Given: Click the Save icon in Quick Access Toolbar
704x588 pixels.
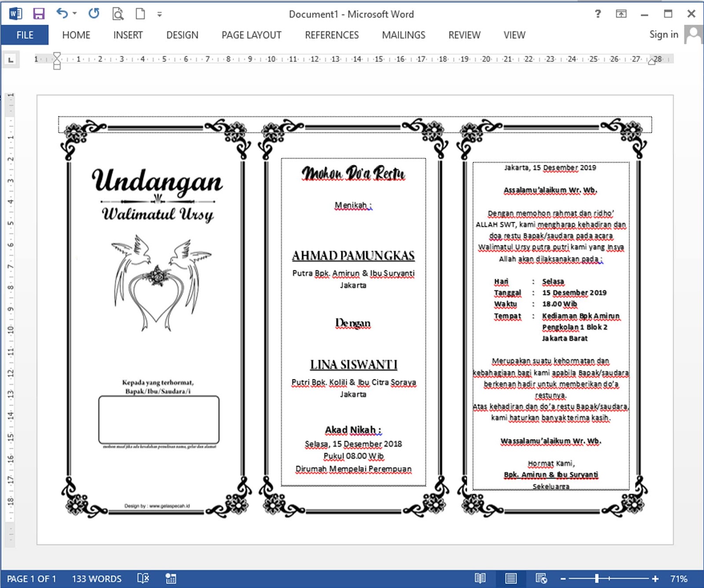Looking at the screenshot, I should pyautogui.click(x=39, y=14).
